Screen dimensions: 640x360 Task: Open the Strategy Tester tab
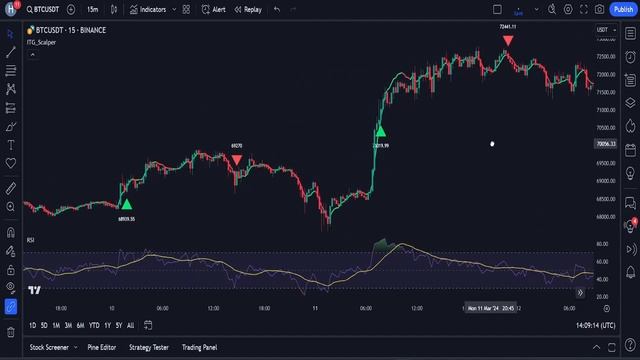[149, 347]
